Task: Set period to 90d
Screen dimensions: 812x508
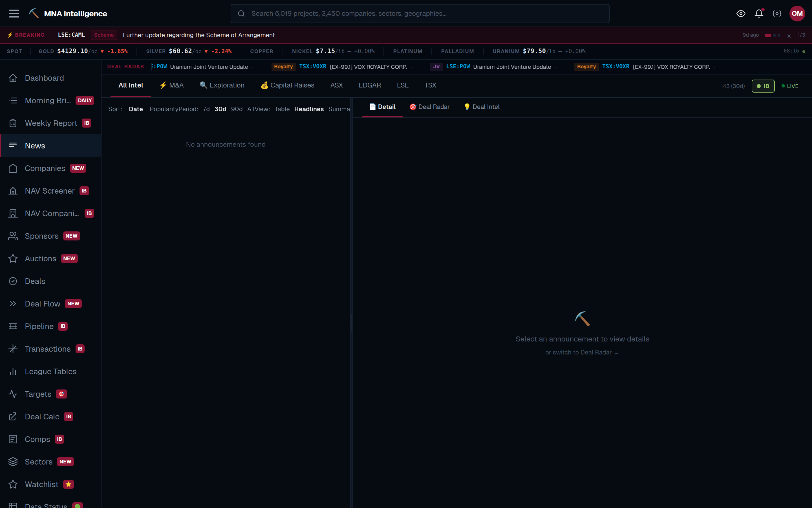Action: click(x=237, y=109)
